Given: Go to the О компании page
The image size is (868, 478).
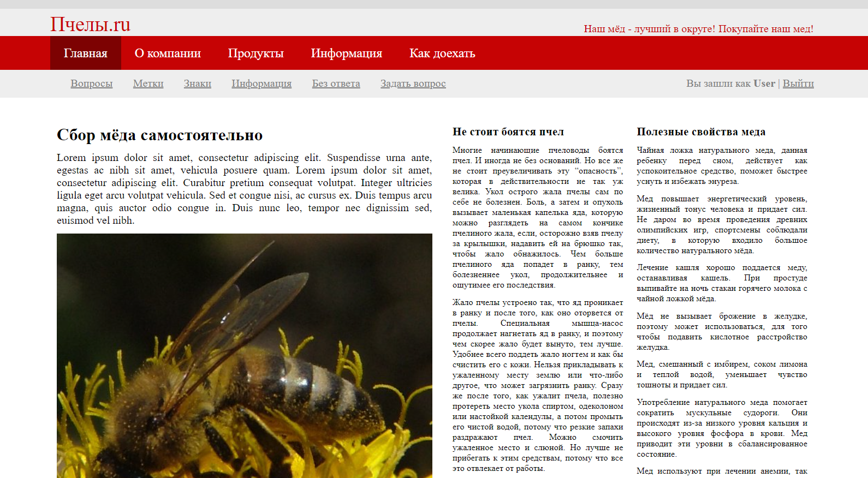Looking at the screenshot, I should [168, 53].
